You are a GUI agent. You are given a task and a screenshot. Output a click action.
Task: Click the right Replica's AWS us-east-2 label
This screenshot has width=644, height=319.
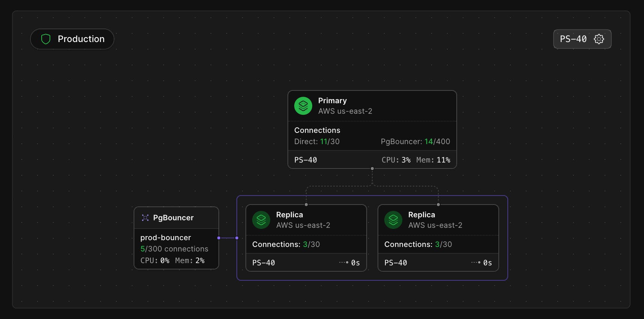coord(435,225)
